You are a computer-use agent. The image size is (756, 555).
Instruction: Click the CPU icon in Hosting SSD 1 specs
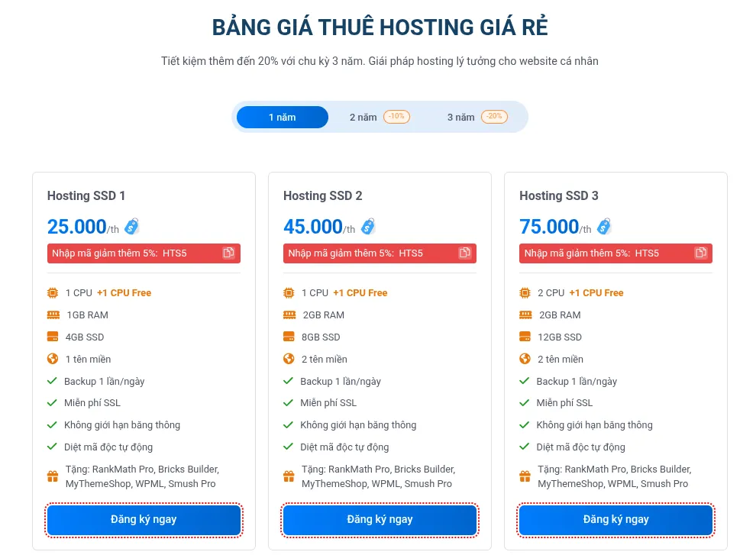pyautogui.click(x=53, y=292)
